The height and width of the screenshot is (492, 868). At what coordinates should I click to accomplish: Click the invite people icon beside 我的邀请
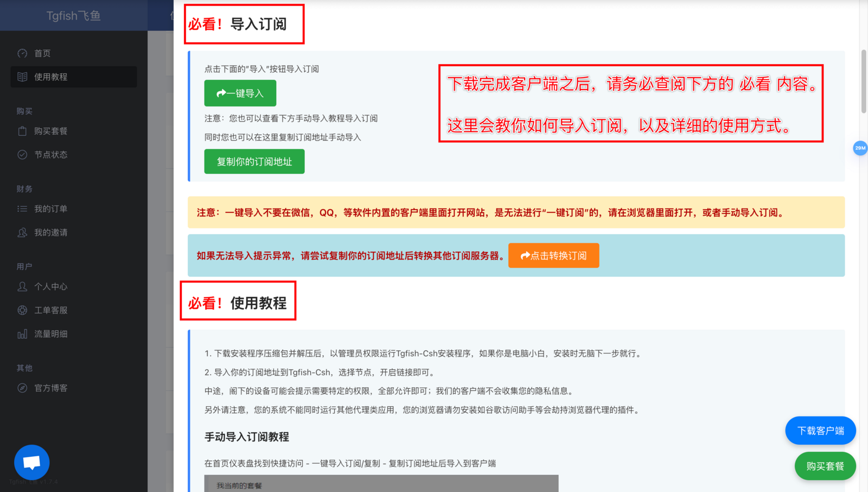pyautogui.click(x=22, y=232)
